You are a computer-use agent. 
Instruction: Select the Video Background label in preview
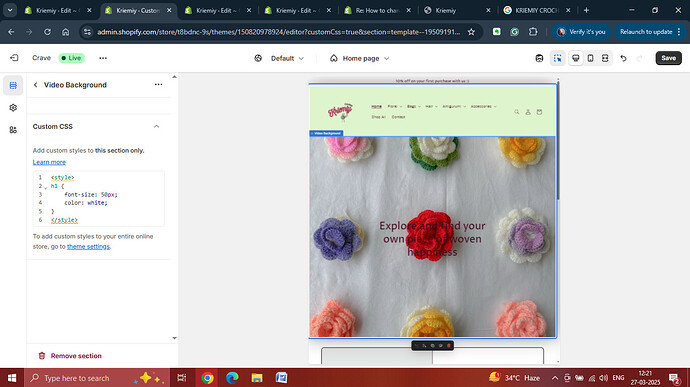point(326,133)
